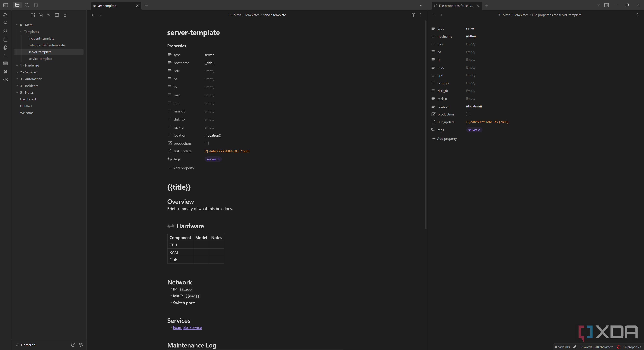Select the File properties tab
644x350 pixels.
(457, 6)
